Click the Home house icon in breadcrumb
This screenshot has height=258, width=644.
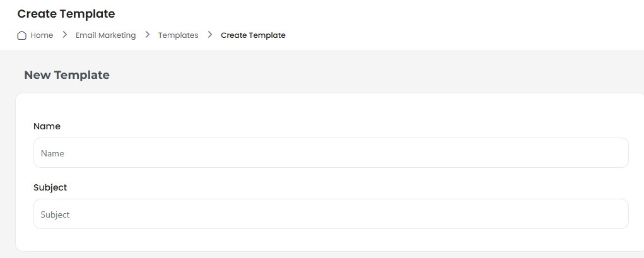22,35
